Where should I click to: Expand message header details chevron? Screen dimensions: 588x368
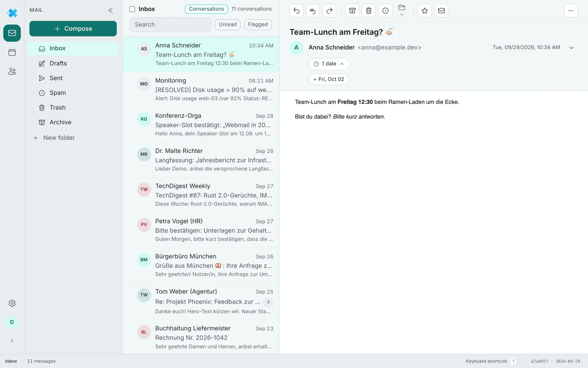(572, 47)
